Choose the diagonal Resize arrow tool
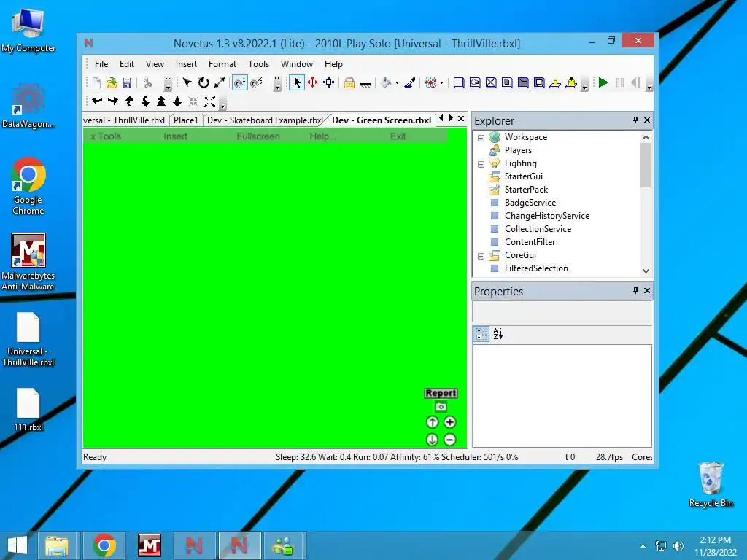Screen dimensions: 747x560 pyautogui.click(x=219, y=83)
